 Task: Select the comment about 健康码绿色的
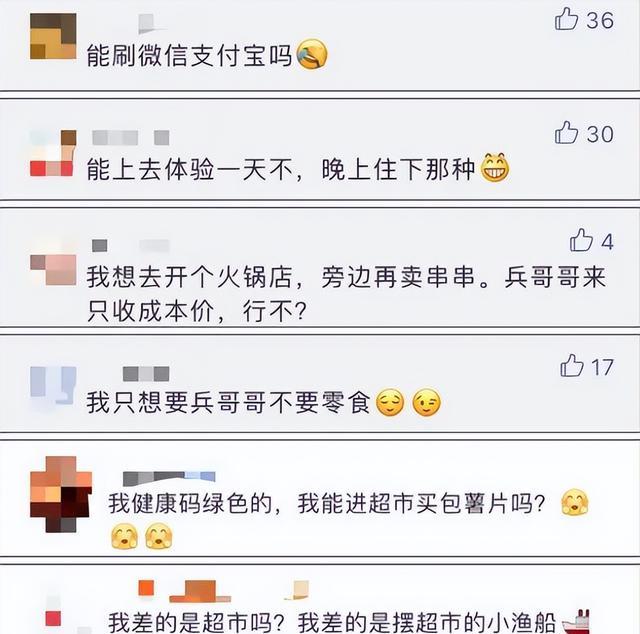[327, 503]
